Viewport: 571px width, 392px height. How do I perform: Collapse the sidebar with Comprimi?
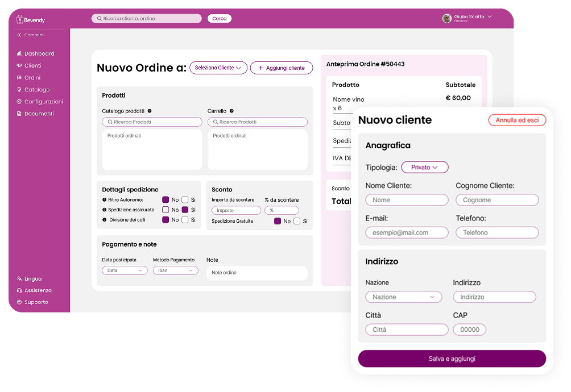tap(31, 35)
